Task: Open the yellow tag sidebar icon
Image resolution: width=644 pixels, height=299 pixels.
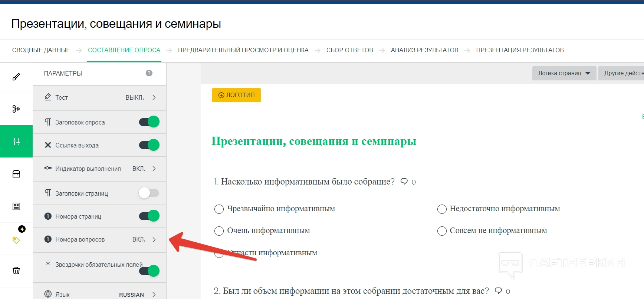Action: pyautogui.click(x=16, y=240)
